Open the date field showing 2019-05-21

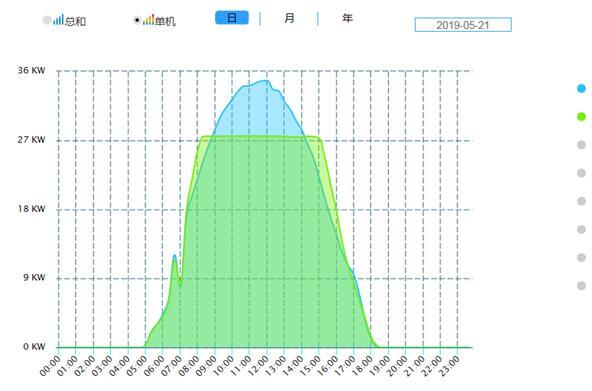point(463,25)
